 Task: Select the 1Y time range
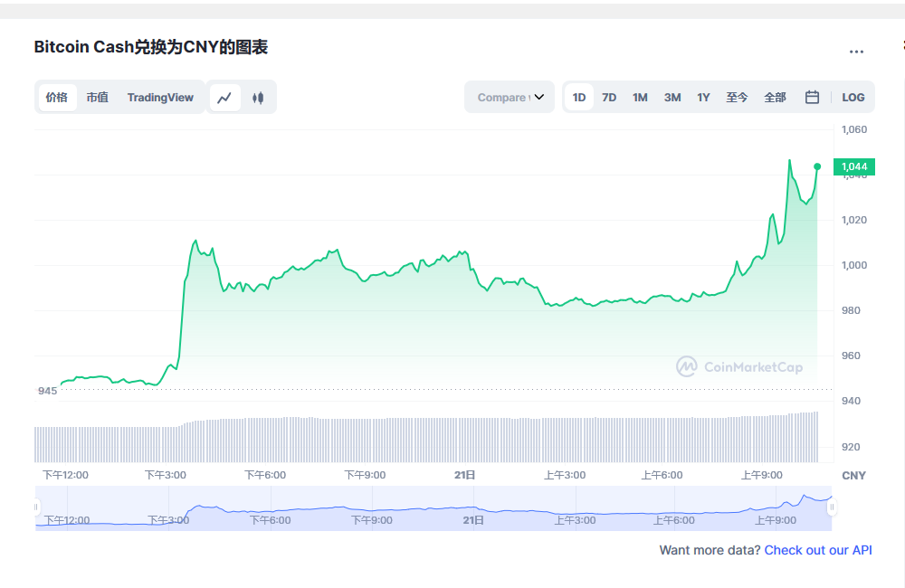[x=703, y=98]
